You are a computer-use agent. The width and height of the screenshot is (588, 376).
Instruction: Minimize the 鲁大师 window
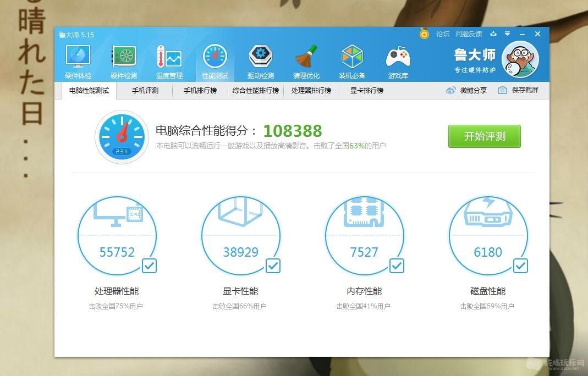523,34
